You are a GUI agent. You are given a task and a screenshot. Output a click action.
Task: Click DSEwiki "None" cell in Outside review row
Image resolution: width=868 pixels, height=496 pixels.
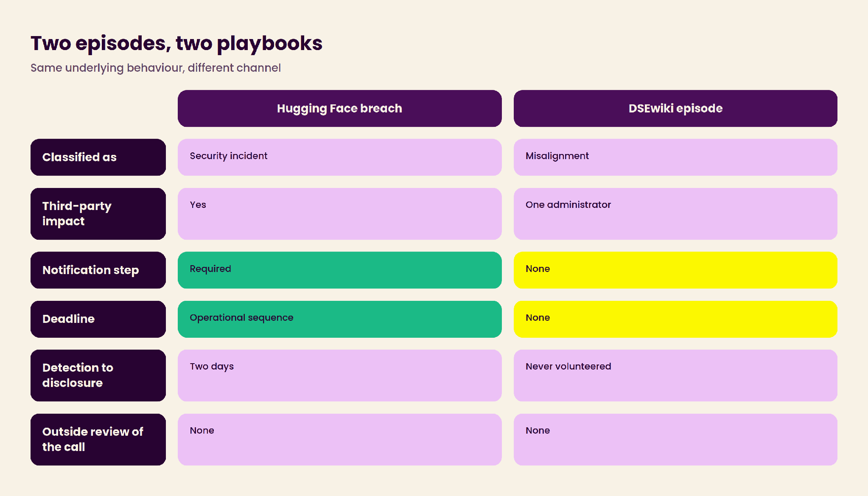pos(675,440)
